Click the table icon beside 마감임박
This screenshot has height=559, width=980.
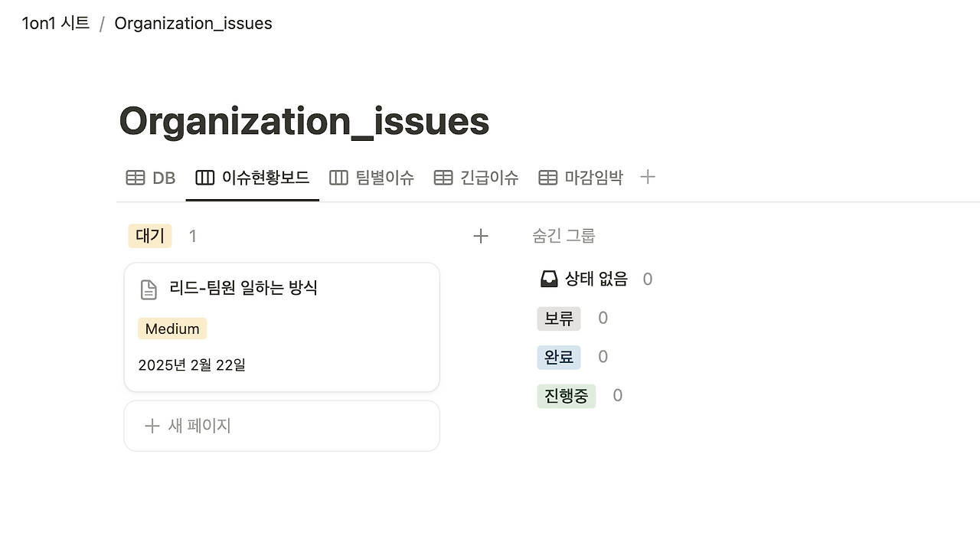(548, 177)
